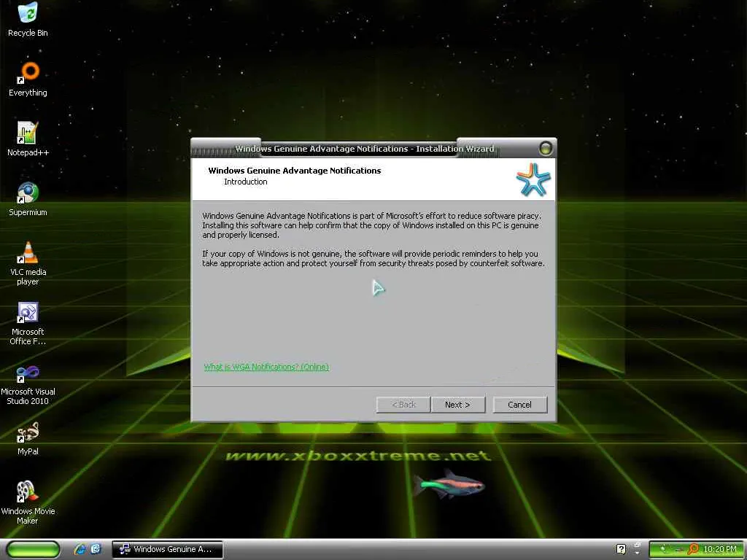The width and height of the screenshot is (747, 560).
Task: Close wizard with round title bar button
Action: (546, 149)
